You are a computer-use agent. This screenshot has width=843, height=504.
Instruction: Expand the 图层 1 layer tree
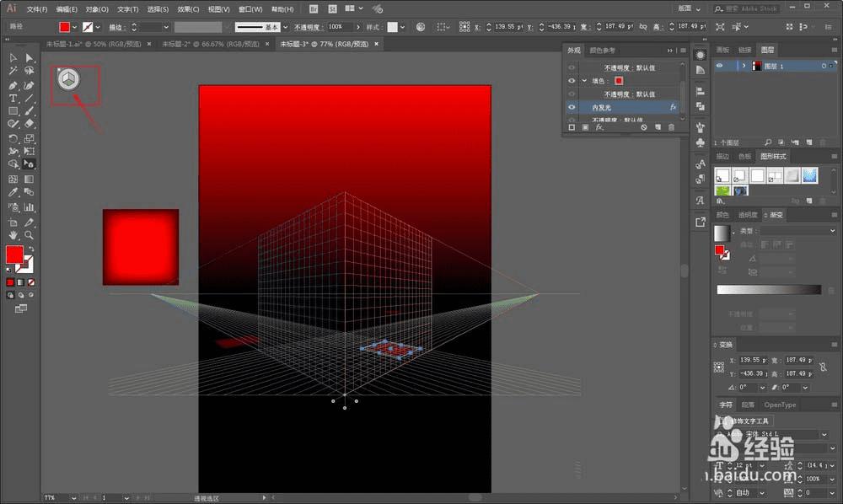coord(743,66)
